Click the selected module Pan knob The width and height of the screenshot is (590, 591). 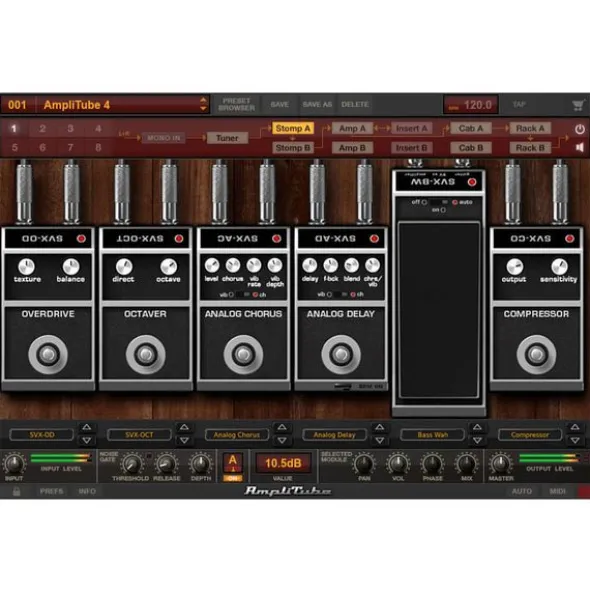click(x=364, y=464)
